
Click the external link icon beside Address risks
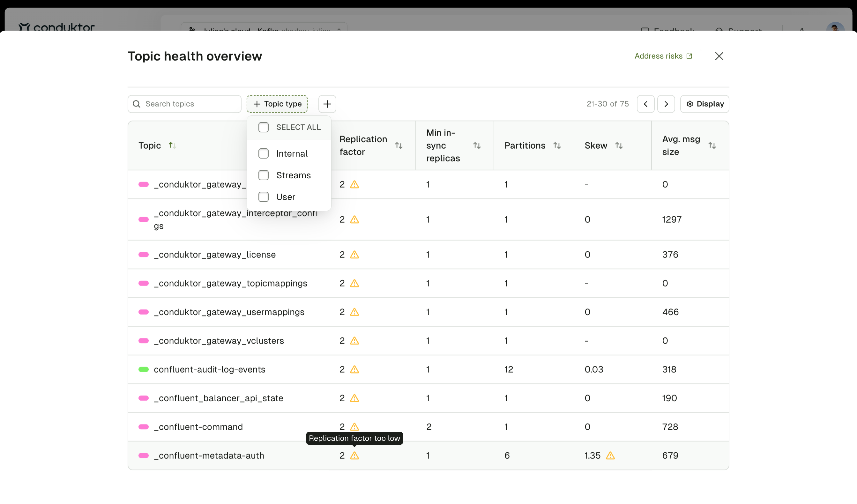[689, 56]
